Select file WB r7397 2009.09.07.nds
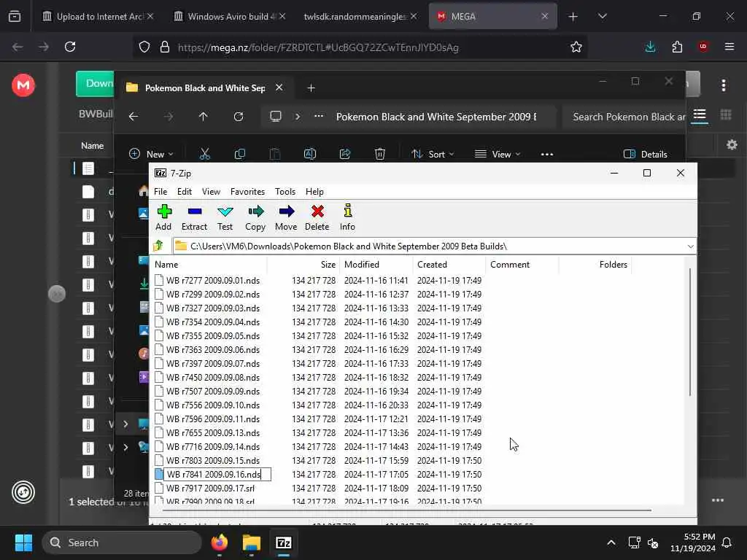The width and height of the screenshot is (747, 560). (x=213, y=363)
